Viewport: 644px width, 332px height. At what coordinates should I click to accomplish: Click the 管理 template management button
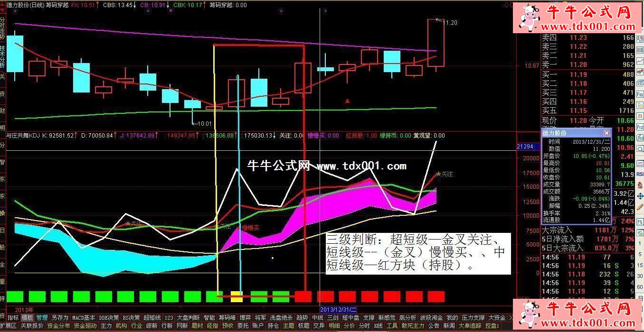click(42, 317)
